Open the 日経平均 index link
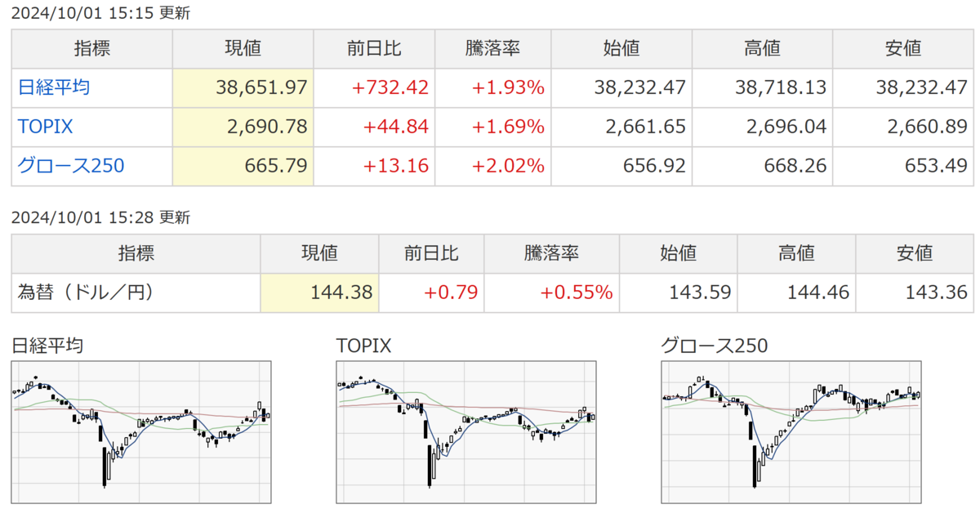The width and height of the screenshot is (980, 509). click(x=53, y=87)
